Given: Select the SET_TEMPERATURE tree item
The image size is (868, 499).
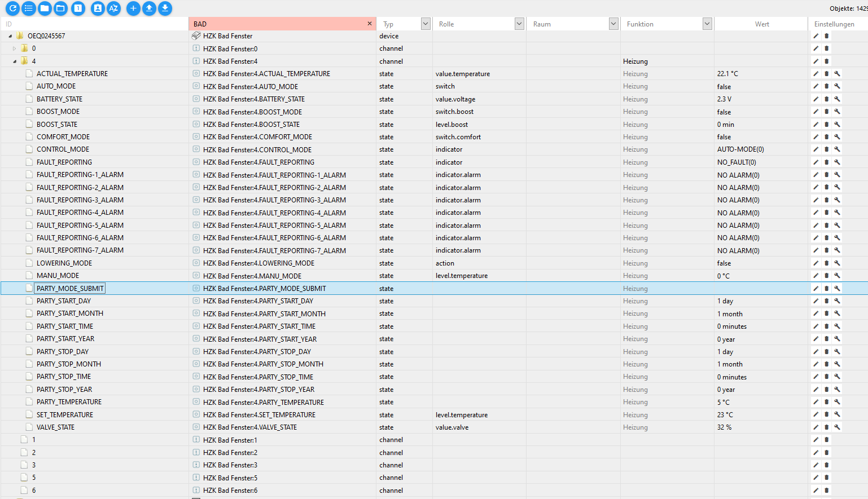Looking at the screenshot, I should coord(65,415).
